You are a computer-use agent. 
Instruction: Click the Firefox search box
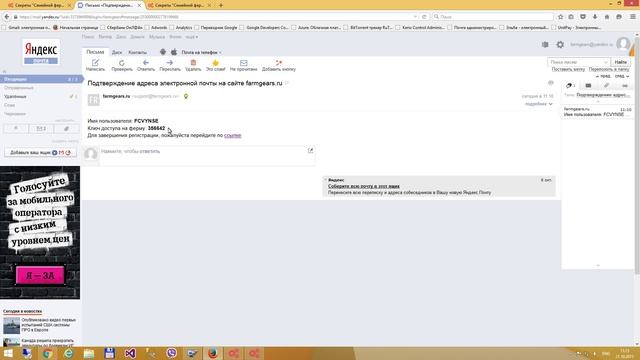(493, 17)
